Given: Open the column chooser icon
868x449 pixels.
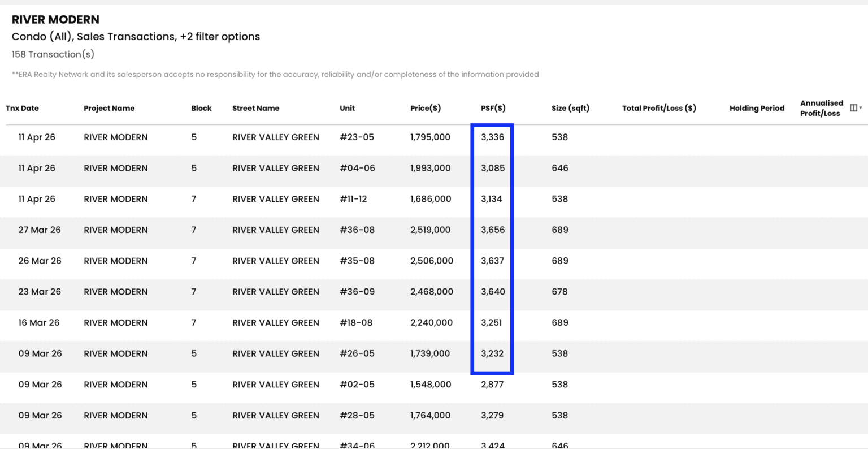Looking at the screenshot, I should pos(853,108).
